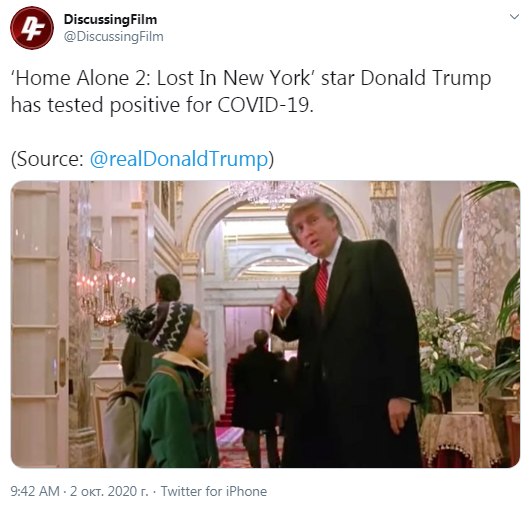The width and height of the screenshot is (530, 511).
Task: Click the 9:42 AM timestamp
Action: point(35,491)
